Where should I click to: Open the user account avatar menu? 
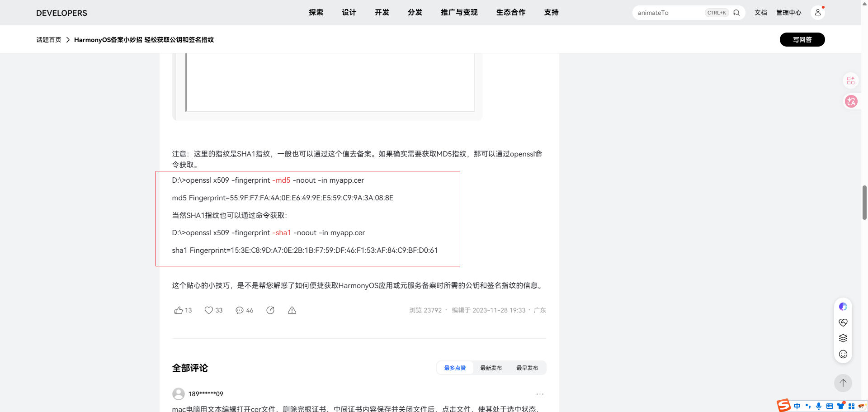(x=817, y=13)
